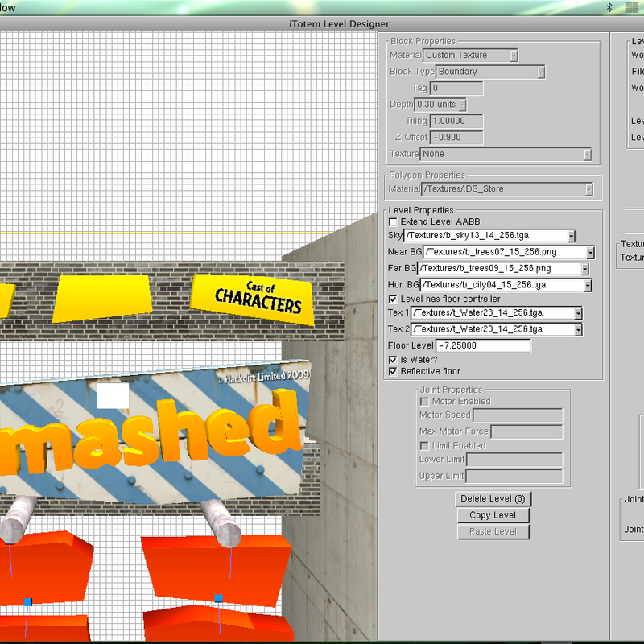Click the grid icon in the menu bar
The height and width of the screenshot is (644, 644).
[632, 7]
